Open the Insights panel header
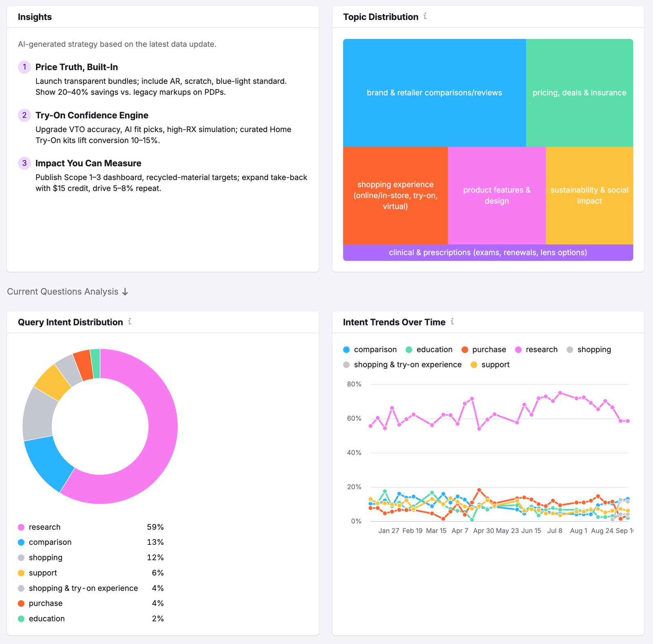The width and height of the screenshot is (653, 644). coord(34,17)
